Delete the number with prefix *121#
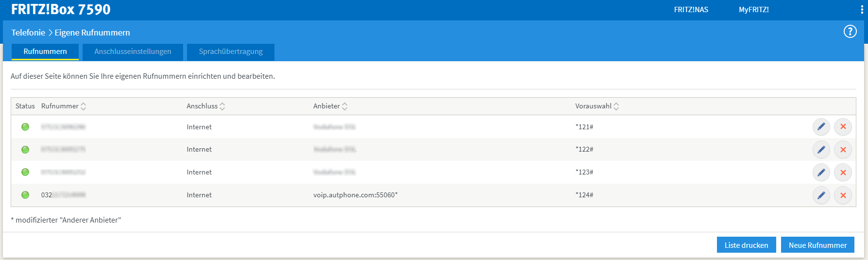The height and width of the screenshot is (260, 868). [843, 127]
